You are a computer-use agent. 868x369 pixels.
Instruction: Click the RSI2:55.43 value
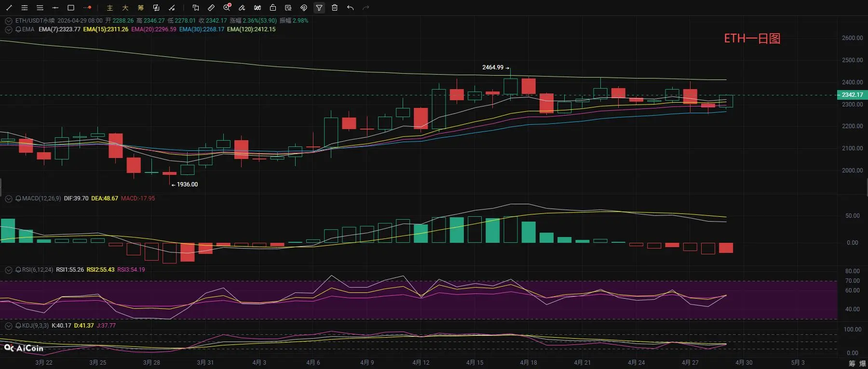point(100,270)
